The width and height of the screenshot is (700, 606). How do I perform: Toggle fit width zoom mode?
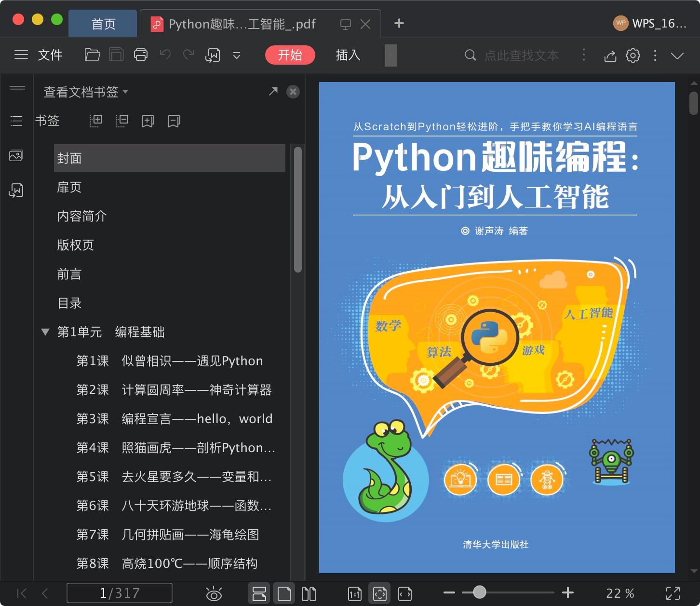pyautogui.click(x=405, y=593)
